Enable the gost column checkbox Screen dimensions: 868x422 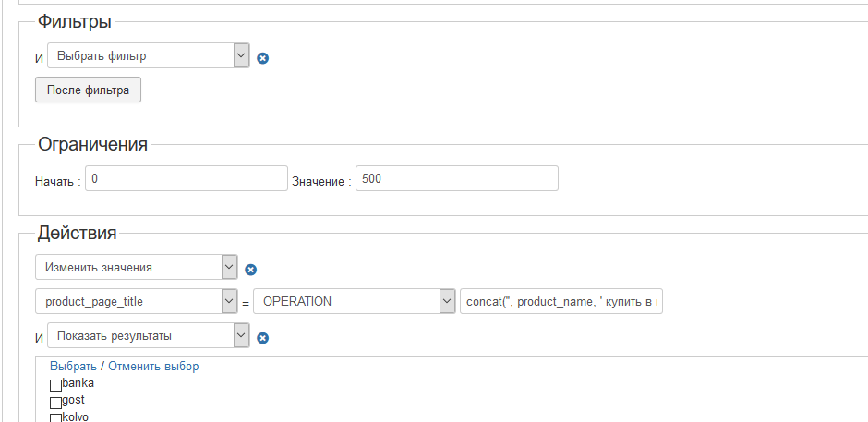56,402
